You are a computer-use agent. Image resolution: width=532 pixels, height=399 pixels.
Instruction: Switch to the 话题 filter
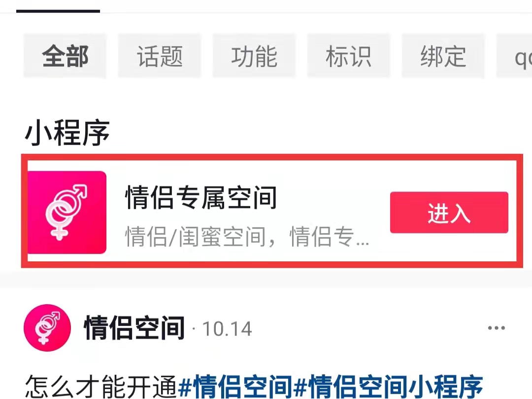tap(160, 56)
